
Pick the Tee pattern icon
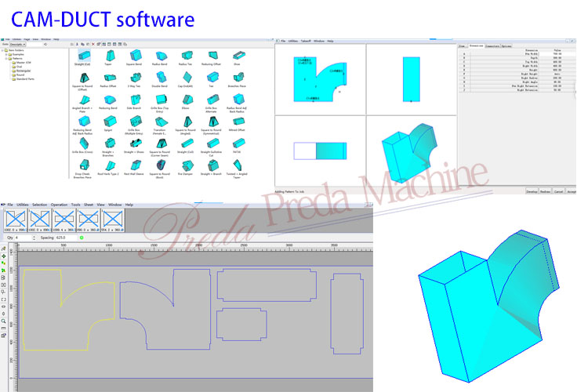point(212,78)
